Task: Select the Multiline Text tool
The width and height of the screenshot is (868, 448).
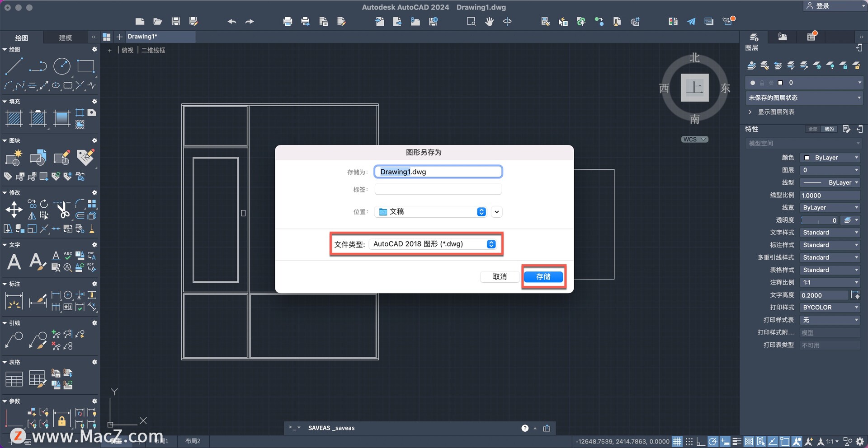Action: click(x=14, y=262)
